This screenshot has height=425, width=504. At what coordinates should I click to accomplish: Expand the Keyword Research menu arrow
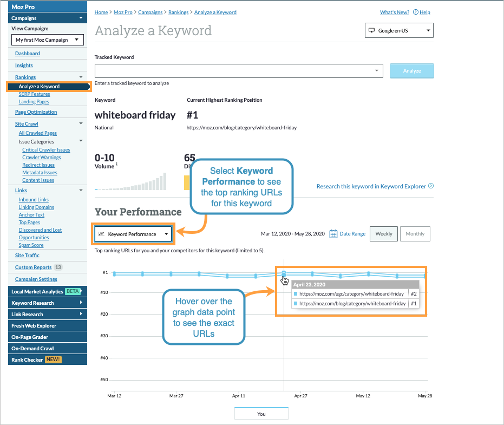point(81,303)
